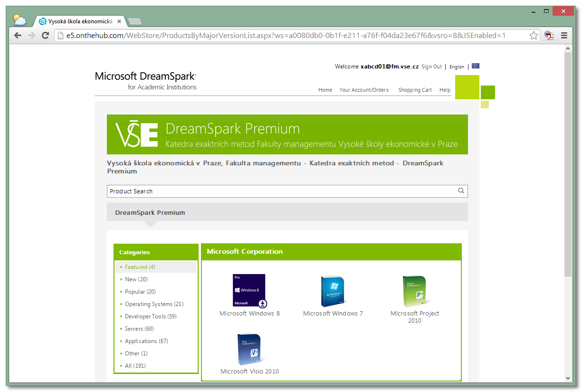Open the Home menu item
This screenshot has width=582, height=392.
pyautogui.click(x=325, y=90)
